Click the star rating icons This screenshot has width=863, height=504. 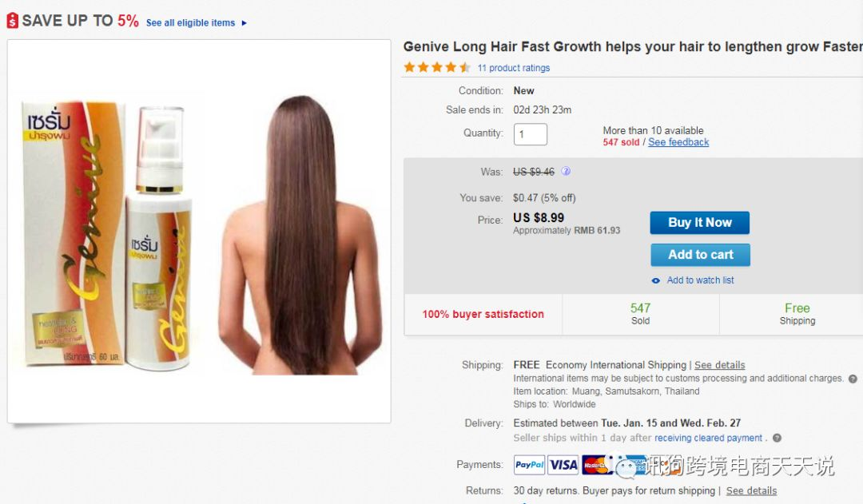point(437,68)
